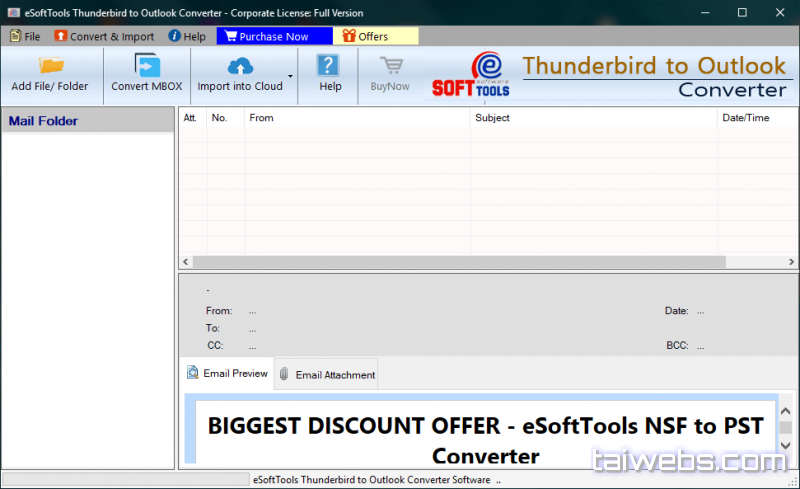Sort the list by Subject column header
Screen dimensions: 800x489
point(492,118)
